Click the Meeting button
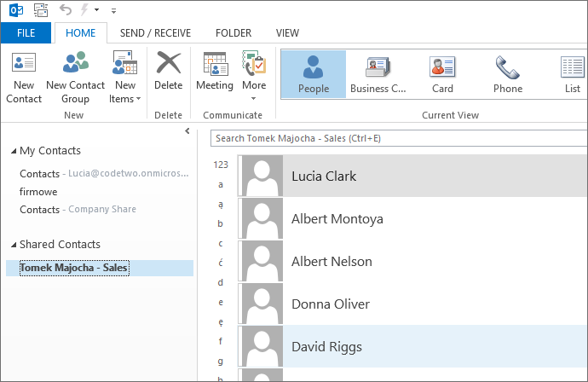The height and width of the screenshot is (382, 588). coord(215,72)
